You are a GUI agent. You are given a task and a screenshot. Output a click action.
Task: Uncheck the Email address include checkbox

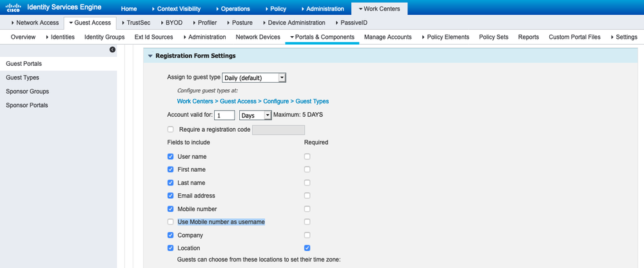pos(170,196)
